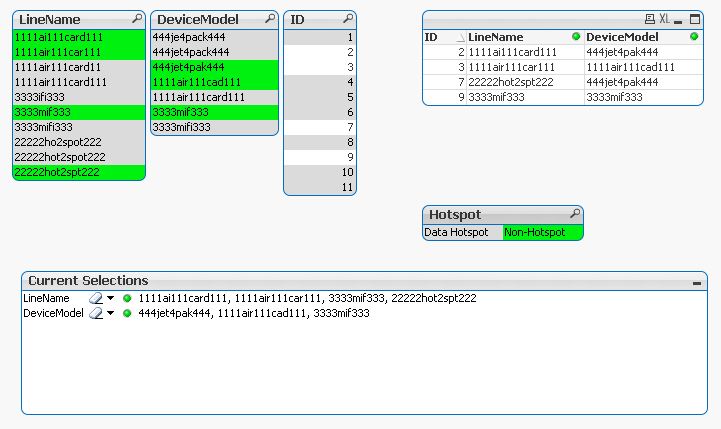Deselect 444jet4pak444 in the DeviceModel list
Viewport: 721px width, 429px height.
[x=215, y=67]
